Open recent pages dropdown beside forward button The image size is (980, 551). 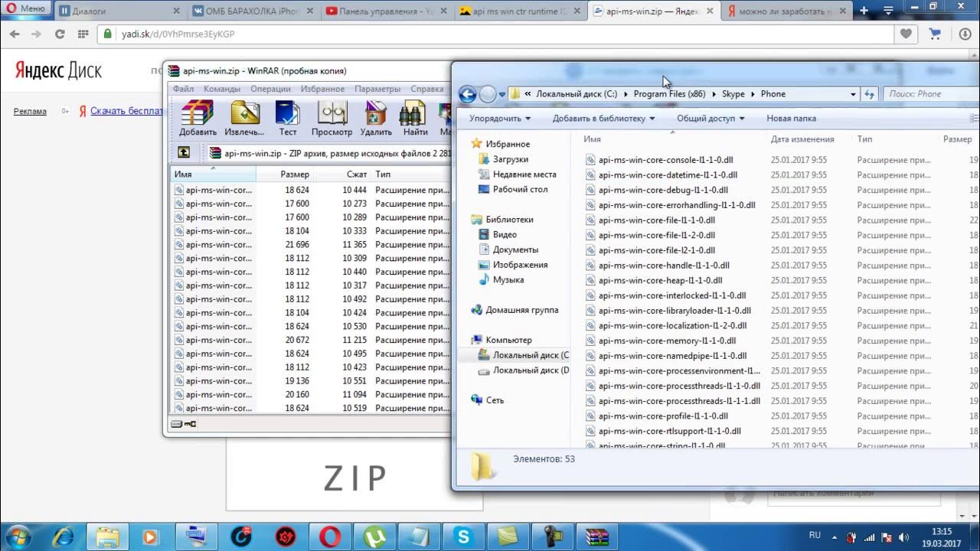click(502, 94)
